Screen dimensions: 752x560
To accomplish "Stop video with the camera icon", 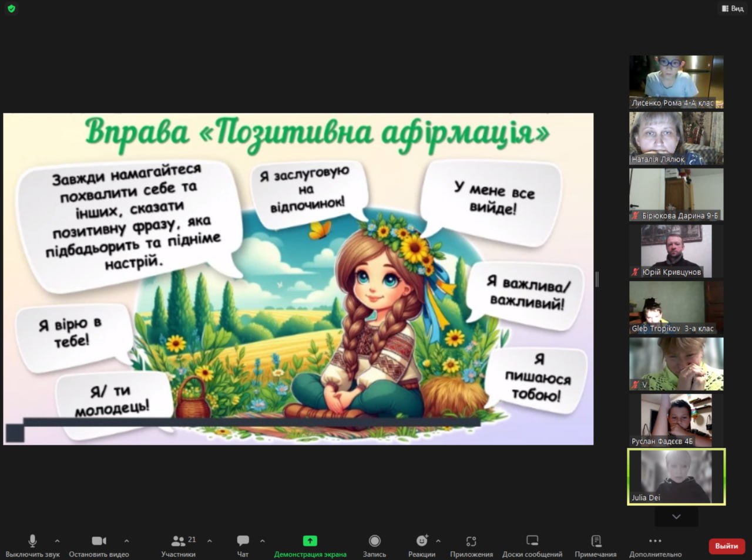I will pos(99,541).
